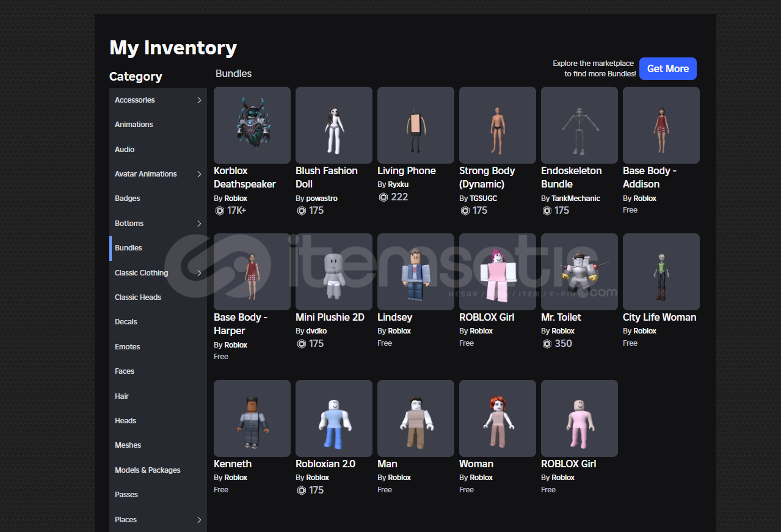Image resolution: width=781 pixels, height=532 pixels.
Task: Click the Roblox creator link under Kenneth
Action: click(x=236, y=478)
